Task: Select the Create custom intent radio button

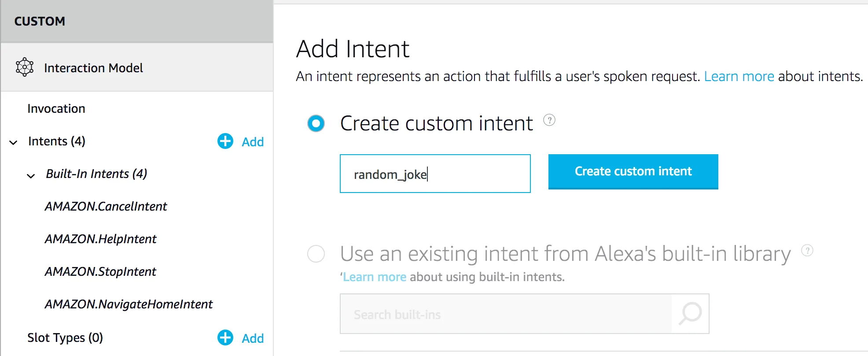Action: coord(316,123)
